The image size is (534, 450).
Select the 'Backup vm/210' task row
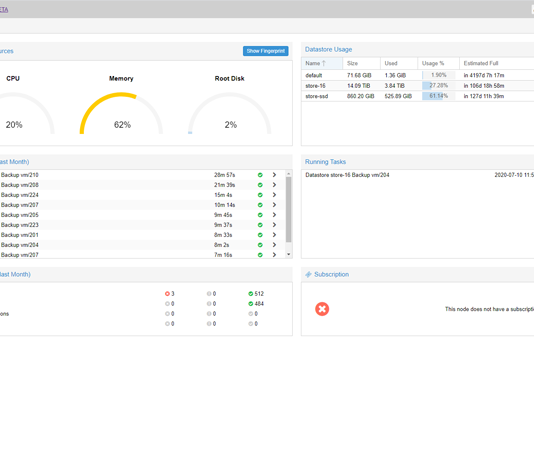[x=142, y=175]
